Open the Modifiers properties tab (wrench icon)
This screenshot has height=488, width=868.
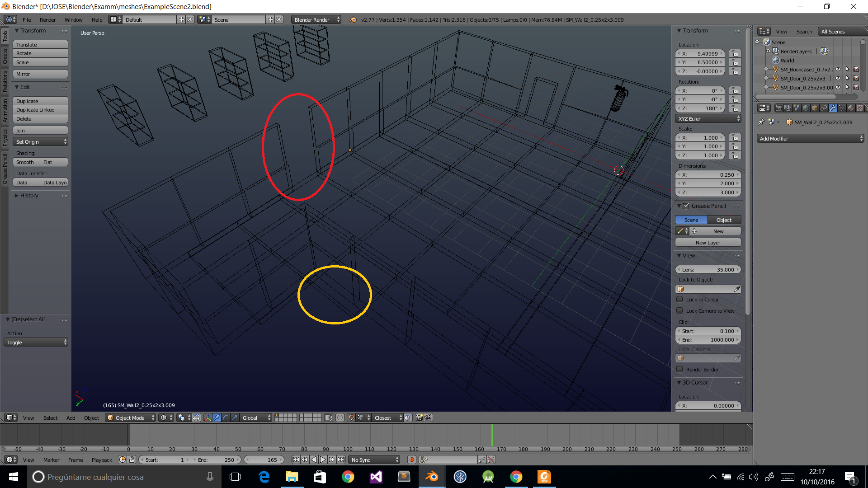click(x=833, y=108)
